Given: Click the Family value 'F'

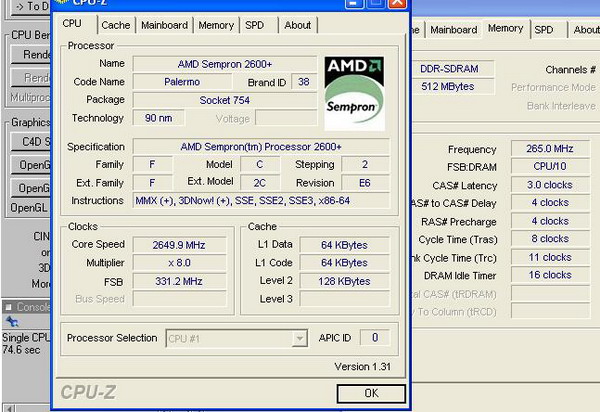Looking at the screenshot, I should (152, 164).
